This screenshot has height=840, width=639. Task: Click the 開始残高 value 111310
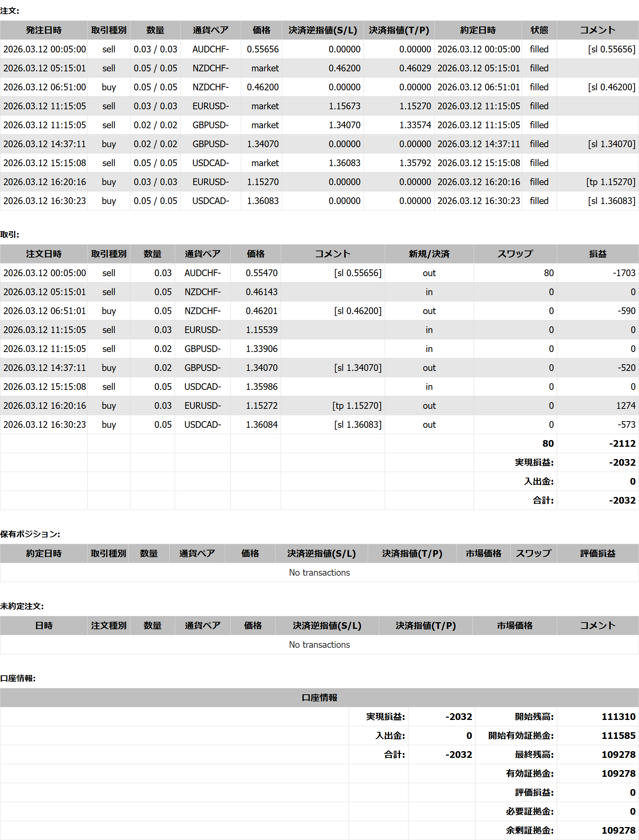618,717
